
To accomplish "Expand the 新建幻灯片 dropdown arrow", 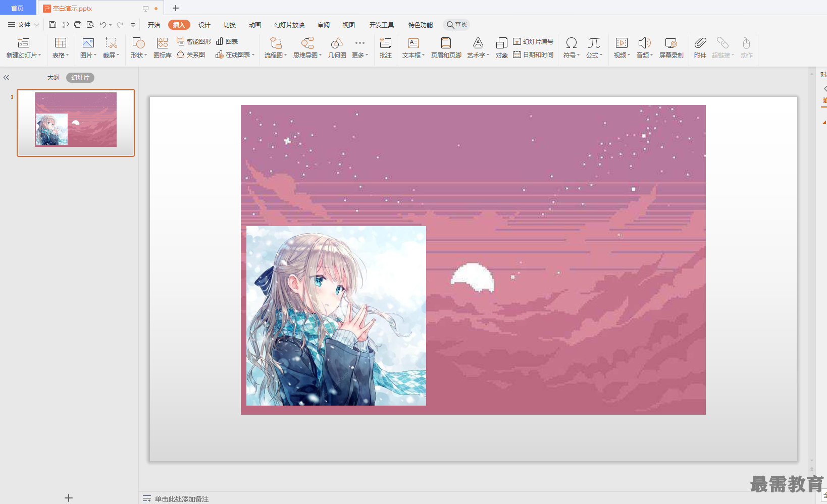I will coord(40,55).
